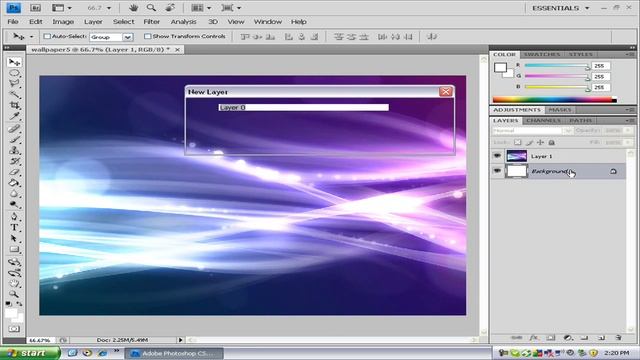The image size is (640, 360).
Task: Select the Healing Brush tool
Action: click(14, 129)
